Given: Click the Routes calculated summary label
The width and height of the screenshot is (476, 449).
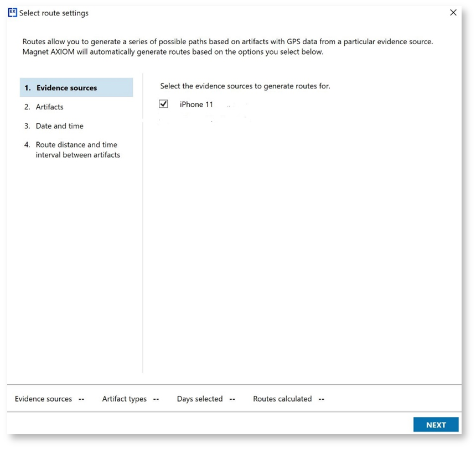Looking at the screenshot, I should 282,399.
